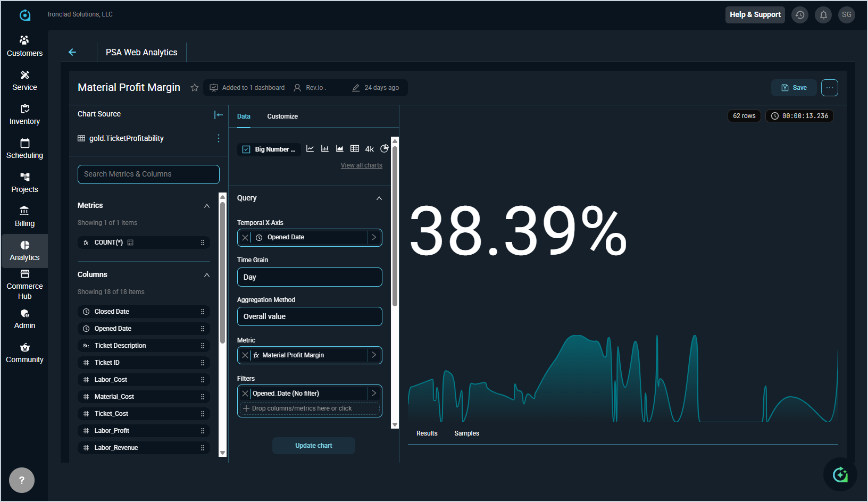The height and width of the screenshot is (502, 868).
Task: Pick the table chart type icon
Action: coord(355,149)
